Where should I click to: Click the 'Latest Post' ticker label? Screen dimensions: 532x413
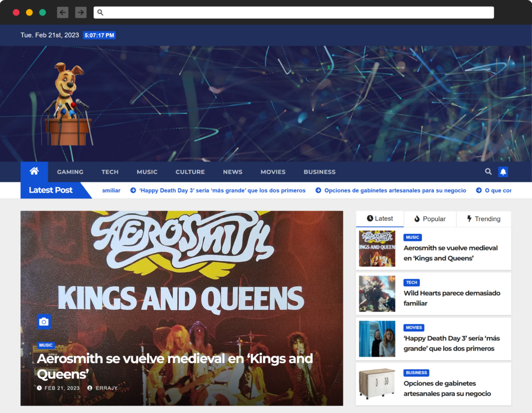click(50, 190)
